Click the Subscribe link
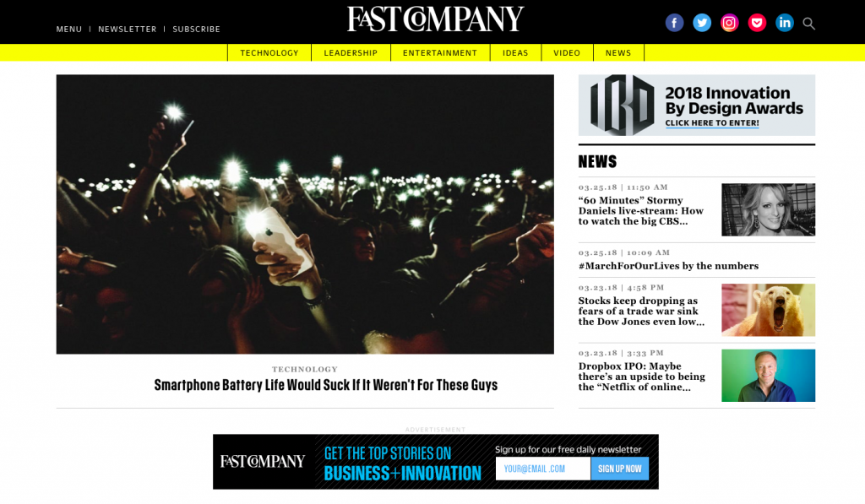This screenshot has height=504, width=865. click(x=196, y=30)
